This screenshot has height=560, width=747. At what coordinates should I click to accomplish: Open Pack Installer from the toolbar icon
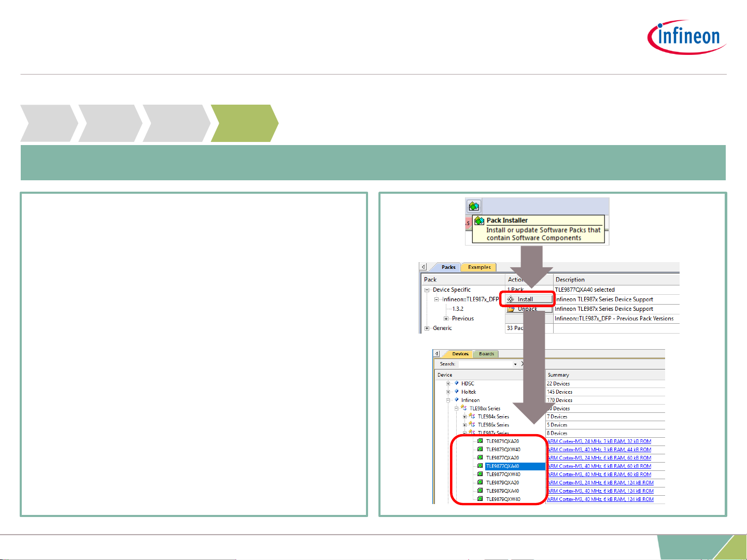(x=474, y=206)
